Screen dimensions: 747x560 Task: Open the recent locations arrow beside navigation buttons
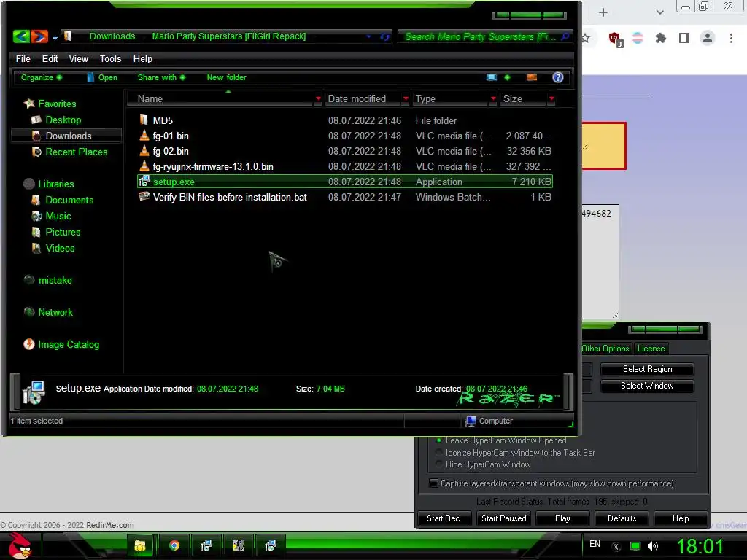pyautogui.click(x=55, y=38)
